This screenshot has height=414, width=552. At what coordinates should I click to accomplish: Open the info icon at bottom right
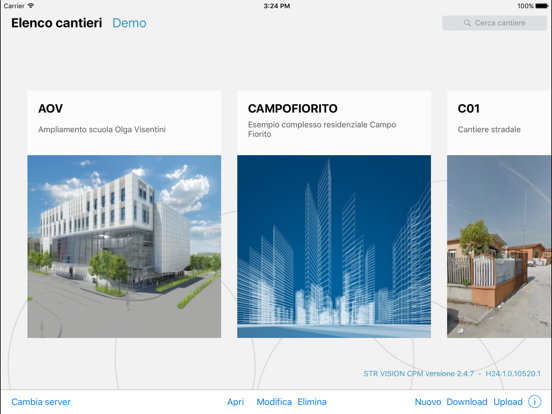point(534,401)
